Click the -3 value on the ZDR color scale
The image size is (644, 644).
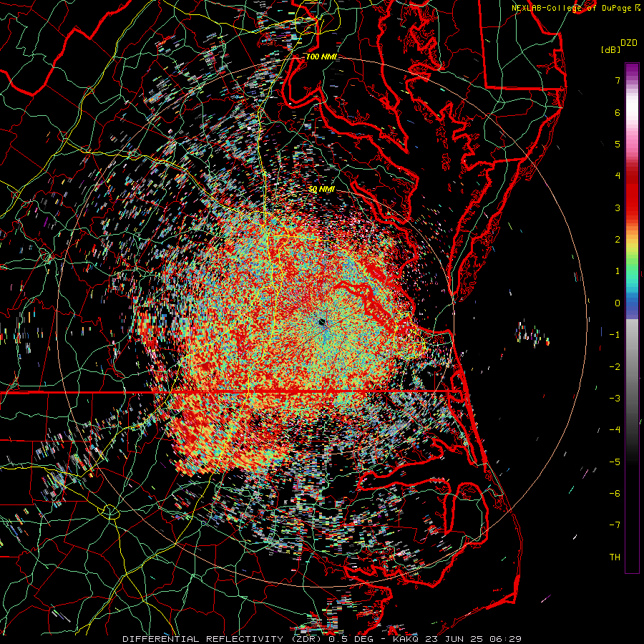(x=615, y=399)
